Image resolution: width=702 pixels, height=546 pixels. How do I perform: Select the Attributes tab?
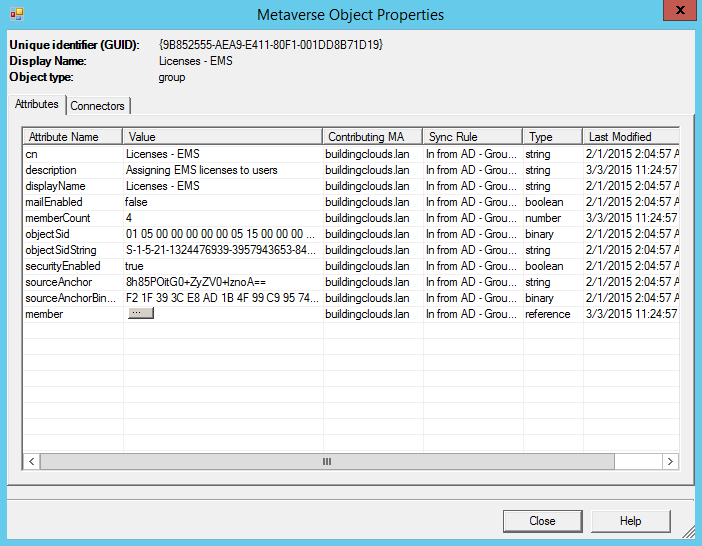(37, 105)
